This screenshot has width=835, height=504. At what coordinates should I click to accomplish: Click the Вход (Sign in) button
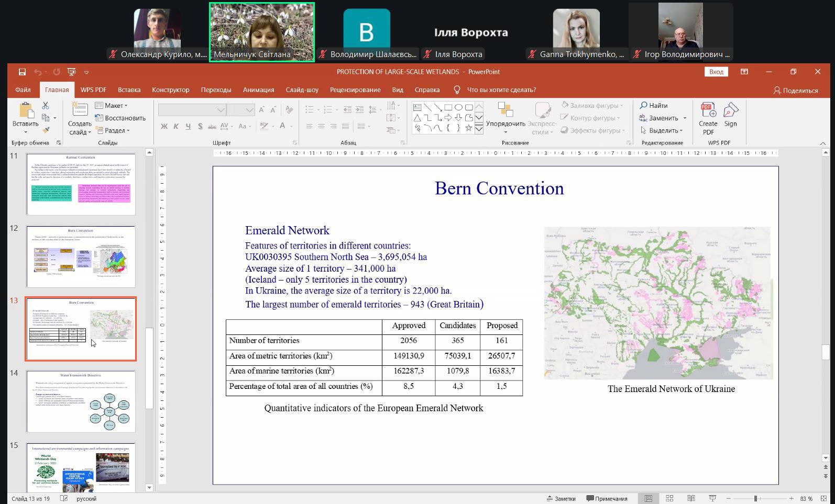click(716, 72)
